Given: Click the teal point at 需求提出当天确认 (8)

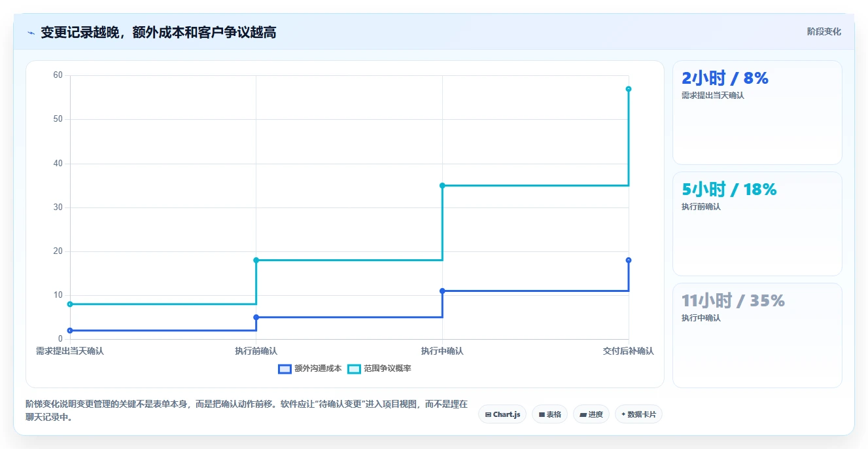Looking at the screenshot, I should click(70, 304).
